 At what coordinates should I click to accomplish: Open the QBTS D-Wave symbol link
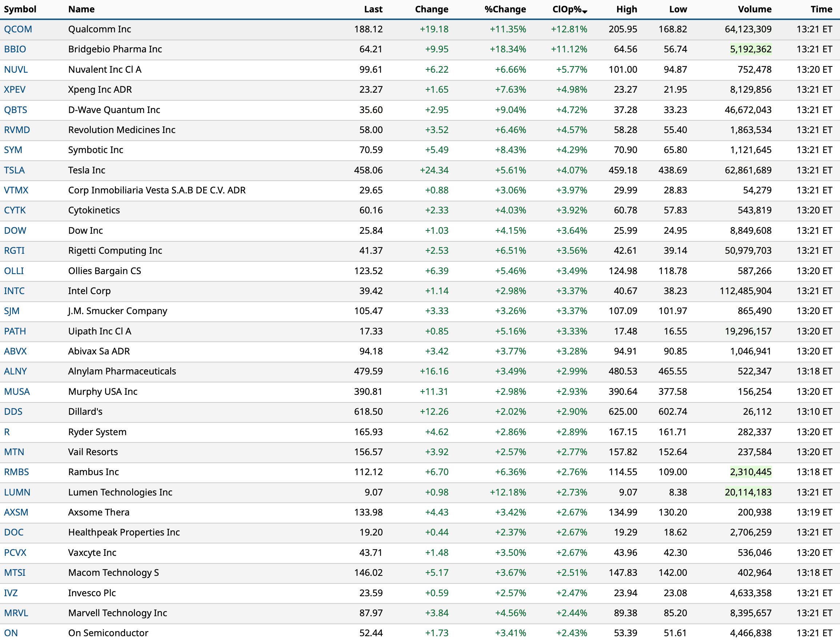(x=16, y=110)
